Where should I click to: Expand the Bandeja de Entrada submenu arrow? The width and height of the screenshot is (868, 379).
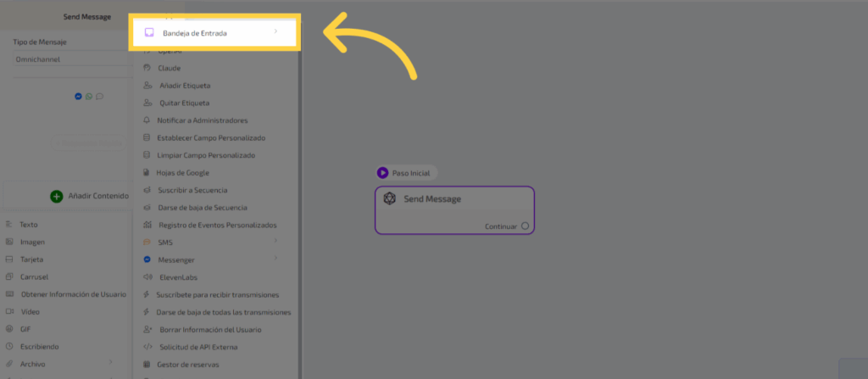click(x=275, y=33)
